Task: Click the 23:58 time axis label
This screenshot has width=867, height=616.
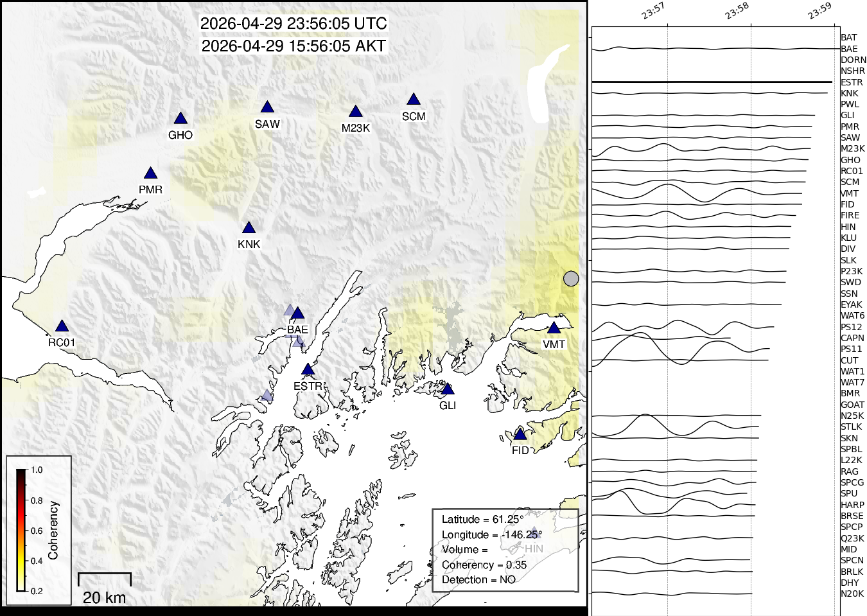Action: click(x=737, y=11)
